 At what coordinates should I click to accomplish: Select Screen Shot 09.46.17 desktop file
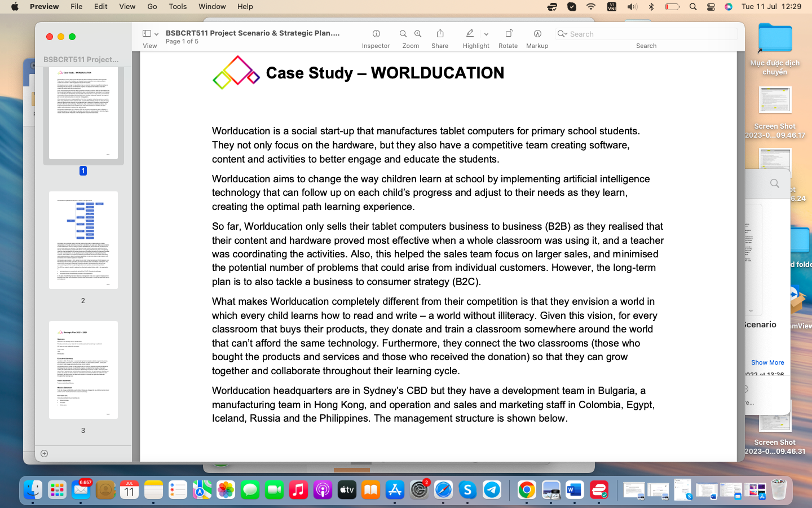click(x=775, y=113)
